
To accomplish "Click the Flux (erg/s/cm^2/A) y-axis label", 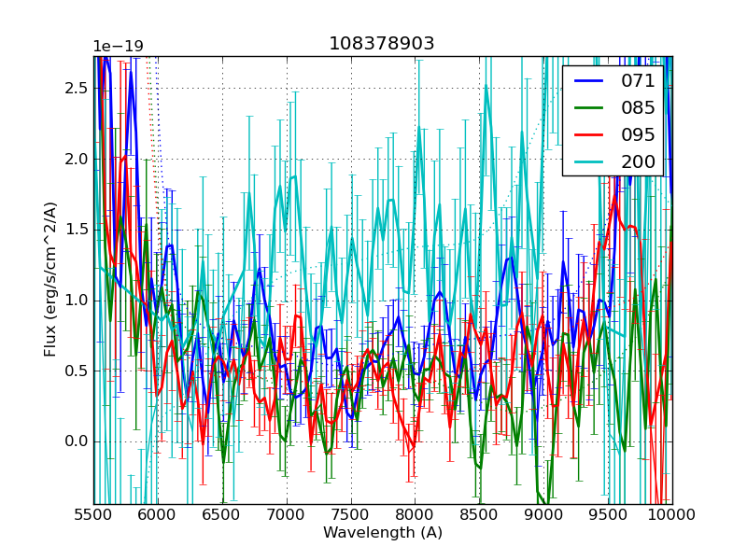I will click(x=50, y=279).
